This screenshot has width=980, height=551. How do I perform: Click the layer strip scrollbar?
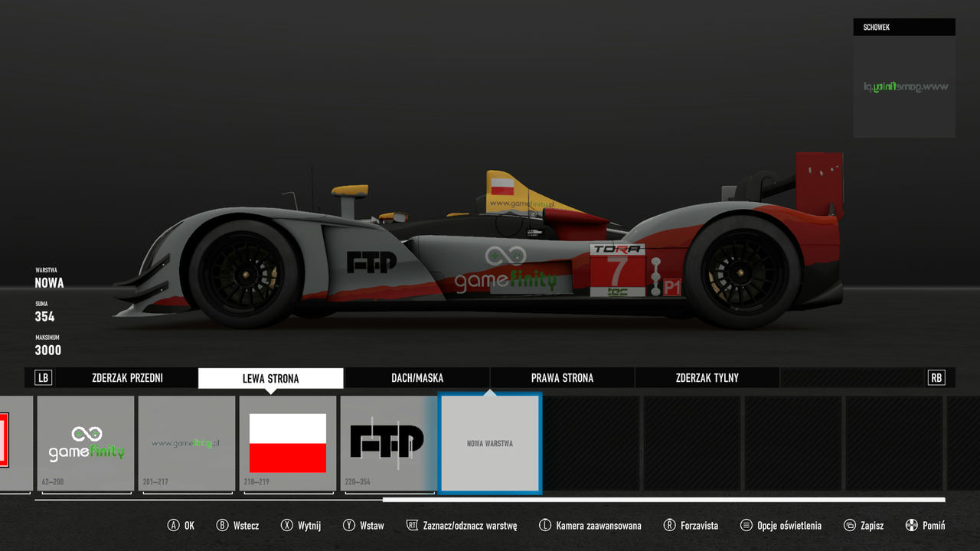(x=664, y=500)
